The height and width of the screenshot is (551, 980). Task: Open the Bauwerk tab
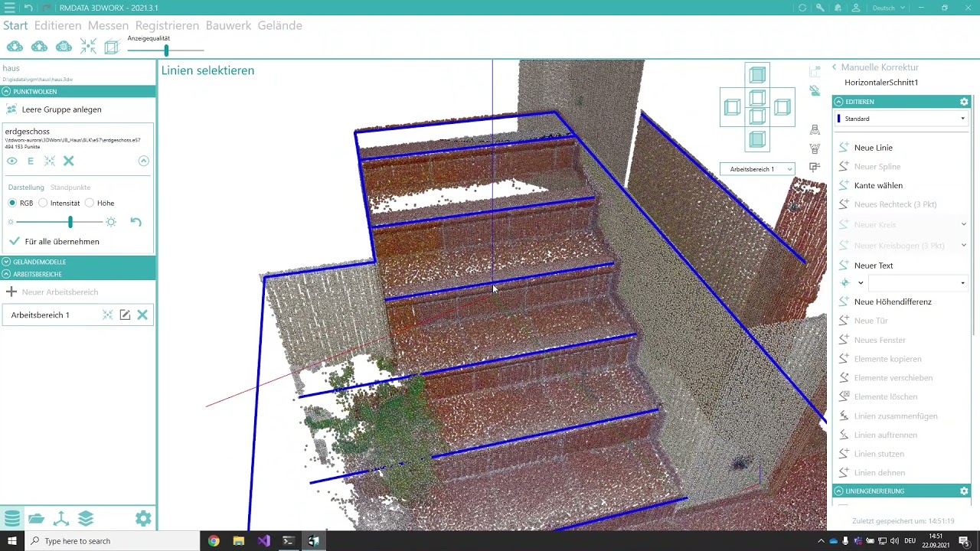(228, 25)
